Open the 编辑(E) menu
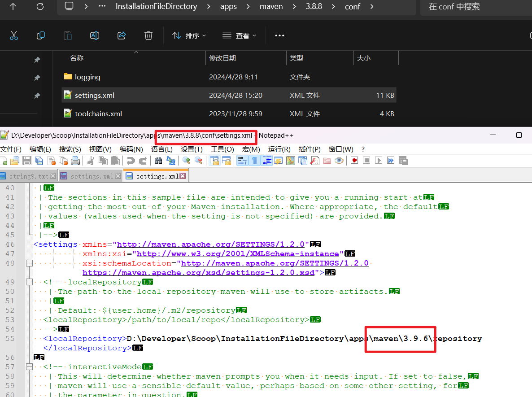 40,149
